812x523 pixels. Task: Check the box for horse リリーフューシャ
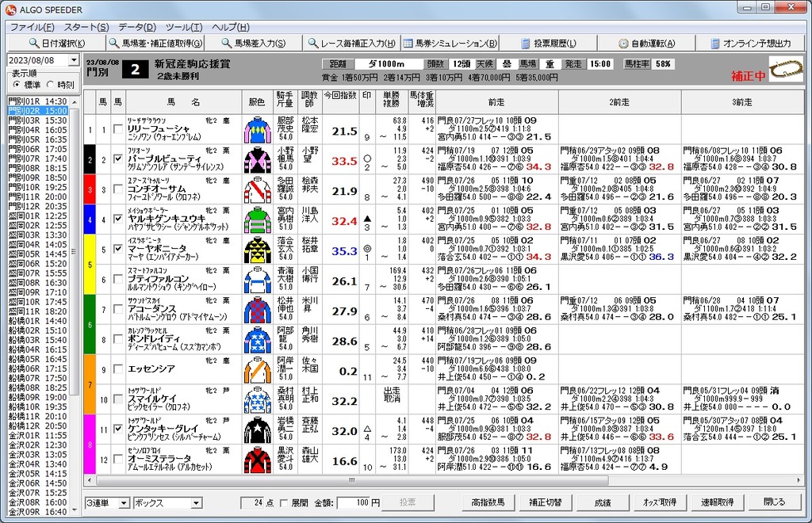click(x=118, y=129)
